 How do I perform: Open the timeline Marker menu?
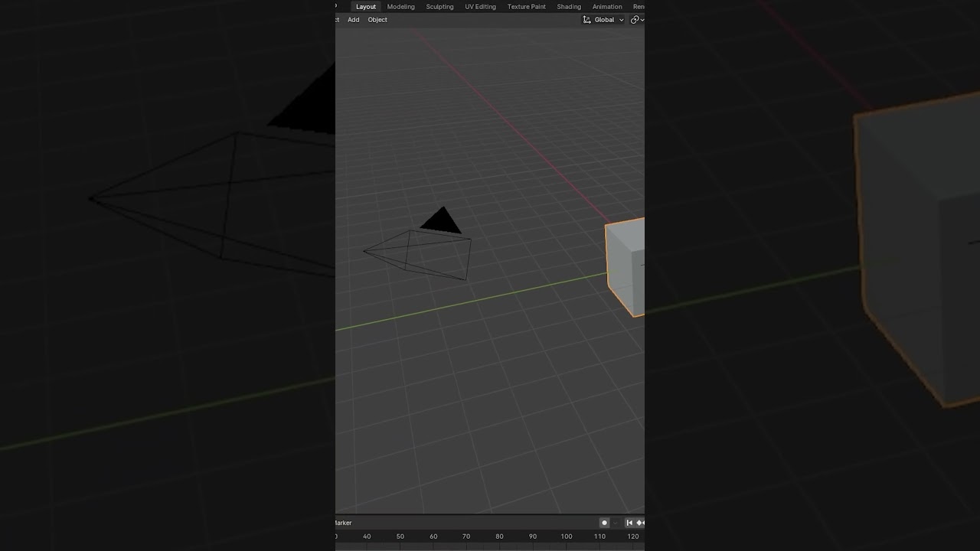point(343,523)
